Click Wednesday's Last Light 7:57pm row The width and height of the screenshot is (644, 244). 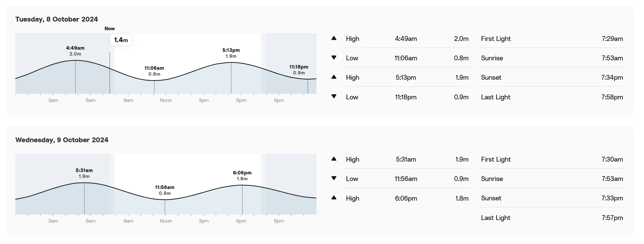552,218
